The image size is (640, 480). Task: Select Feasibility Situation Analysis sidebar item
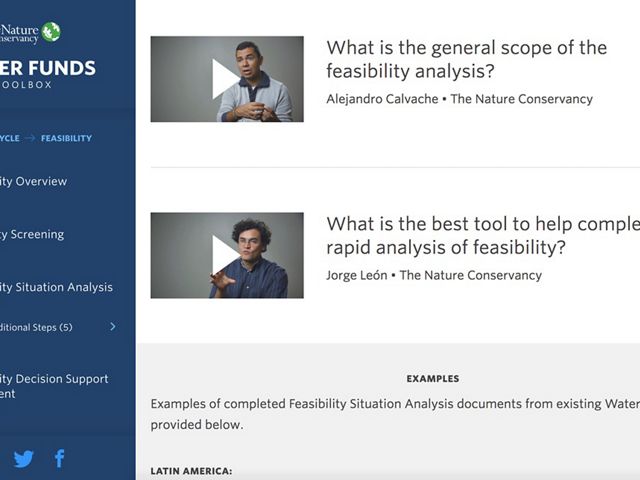(x=56, y=287)
